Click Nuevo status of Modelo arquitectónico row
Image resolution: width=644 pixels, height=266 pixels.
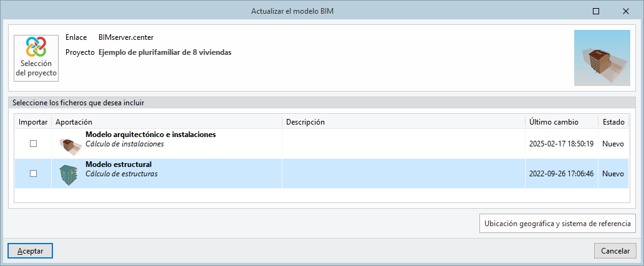613,144
